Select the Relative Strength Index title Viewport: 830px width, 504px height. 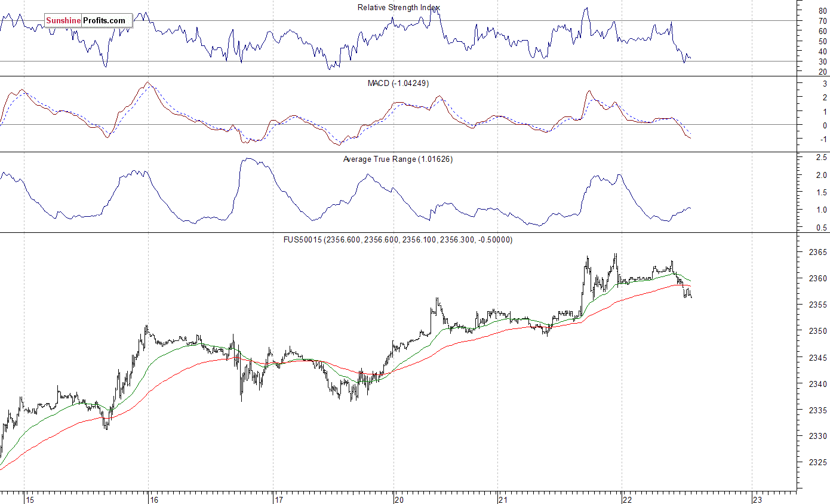398,8
